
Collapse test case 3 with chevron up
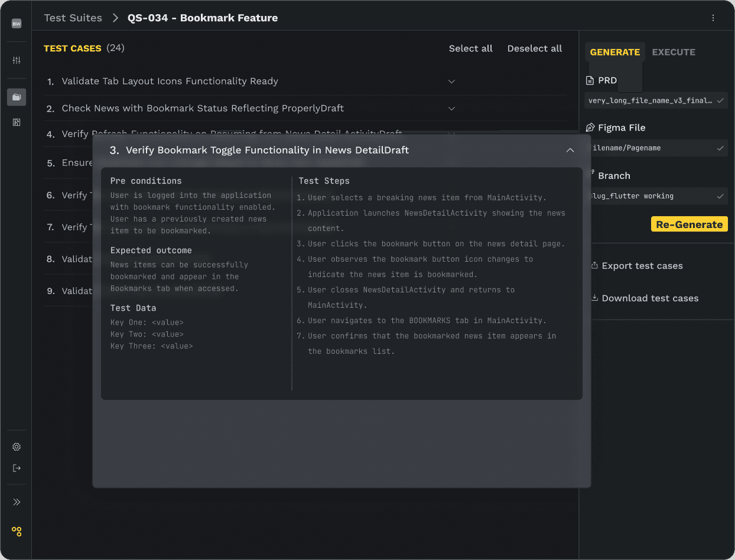570,151
